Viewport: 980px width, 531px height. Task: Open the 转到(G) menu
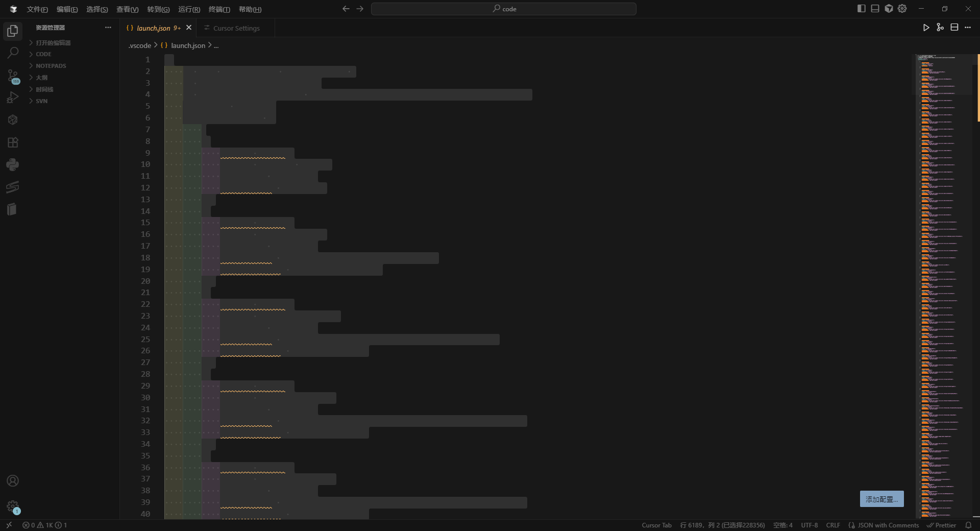[158, 9]
